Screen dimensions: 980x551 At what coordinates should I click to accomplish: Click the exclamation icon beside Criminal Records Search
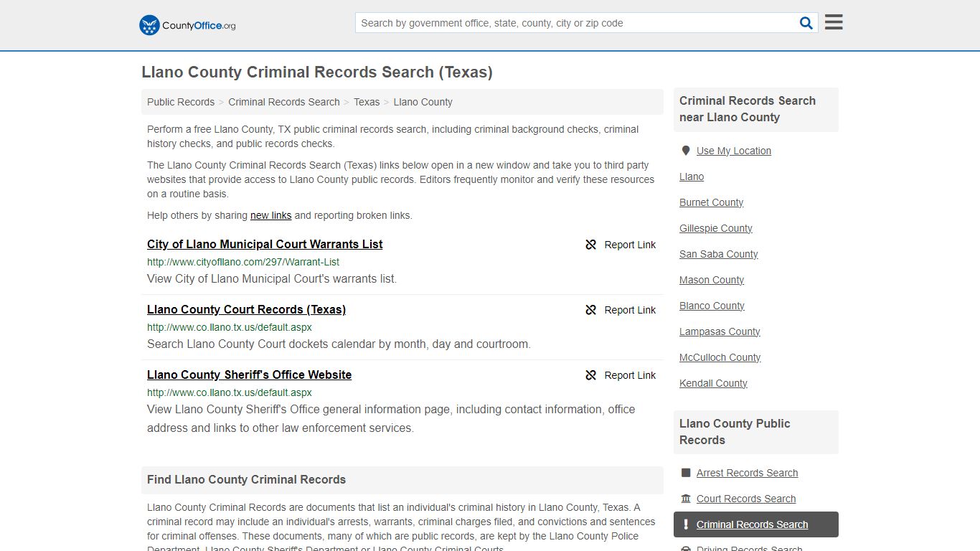686,524
